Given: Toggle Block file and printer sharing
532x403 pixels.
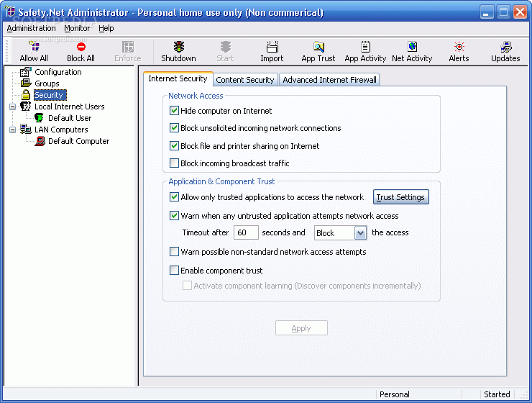Looking at the screenshot, I should (175, 145).
